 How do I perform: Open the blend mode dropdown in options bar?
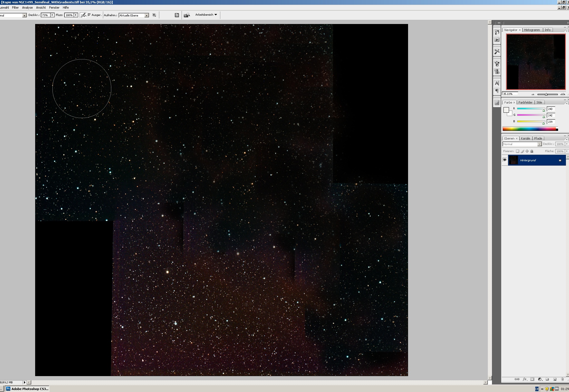[24, 15]
